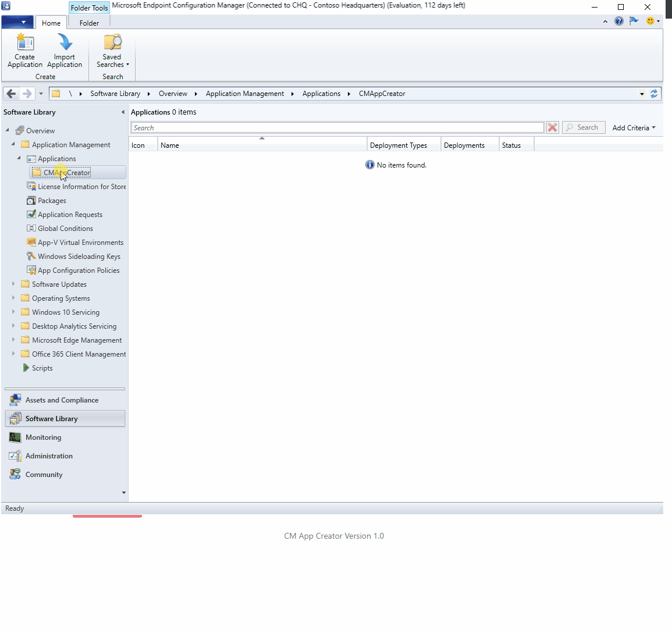Click the Import Application arrow icon
Image resolution: width=672 pixels, height=630 pixels.
pyautogui.click(x=65, y=42)
